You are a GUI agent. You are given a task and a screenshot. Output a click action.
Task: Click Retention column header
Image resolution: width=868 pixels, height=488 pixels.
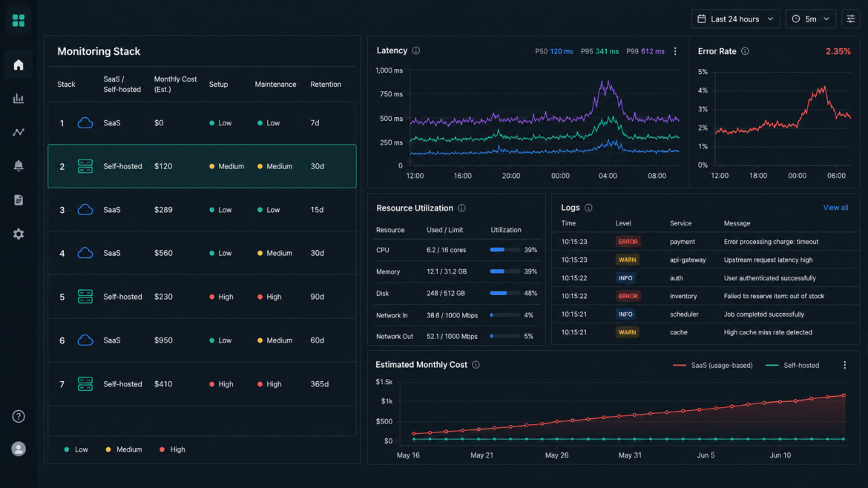tap(326, 84)
